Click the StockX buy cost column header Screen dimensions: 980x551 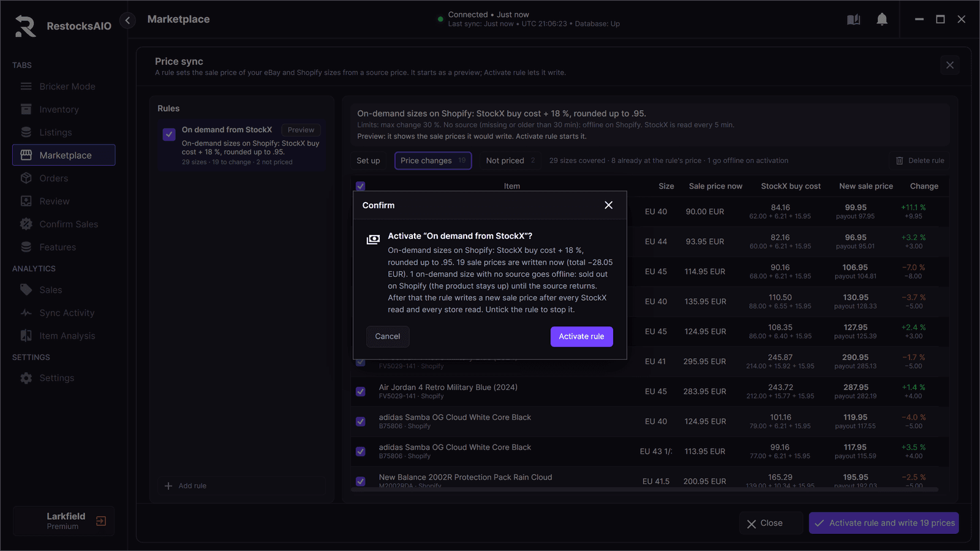791,186
